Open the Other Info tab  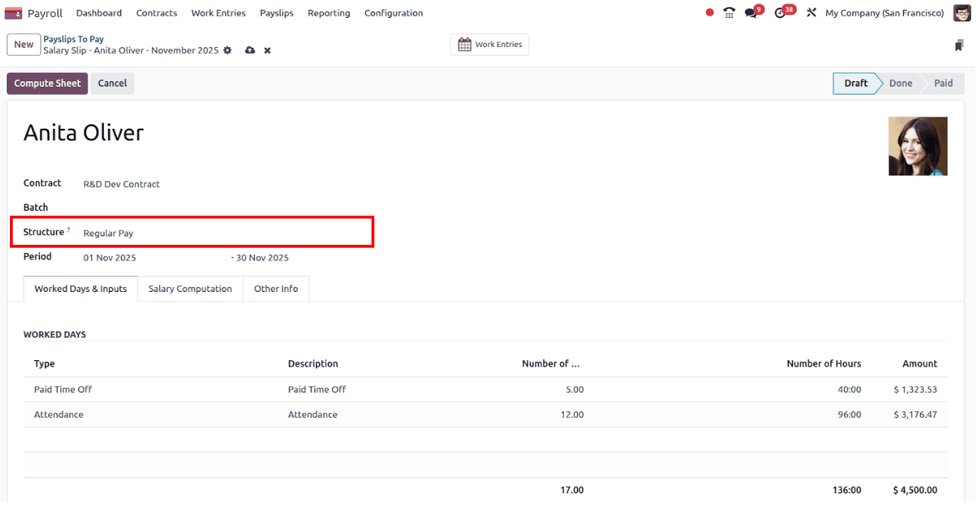(276, 288)
